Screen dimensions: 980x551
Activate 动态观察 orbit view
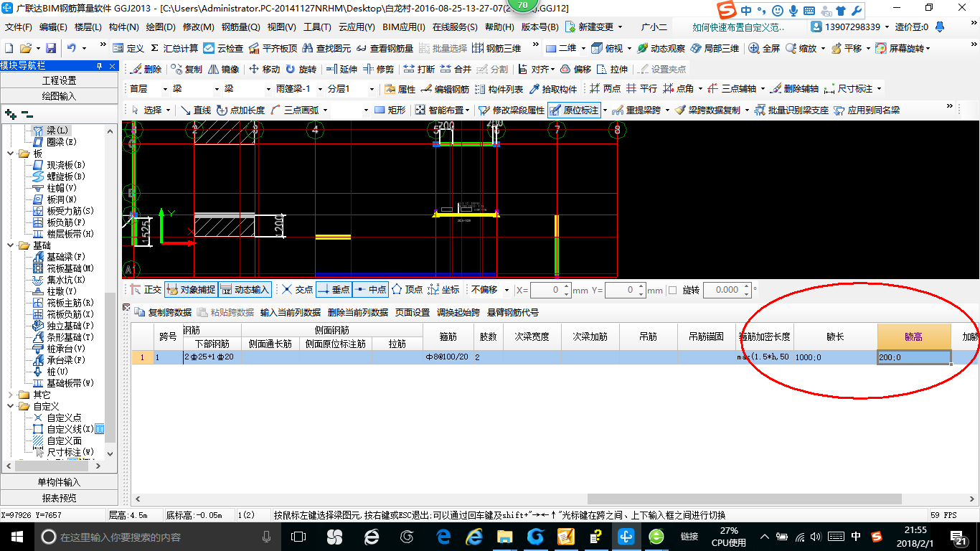click(x=661, y=48)
